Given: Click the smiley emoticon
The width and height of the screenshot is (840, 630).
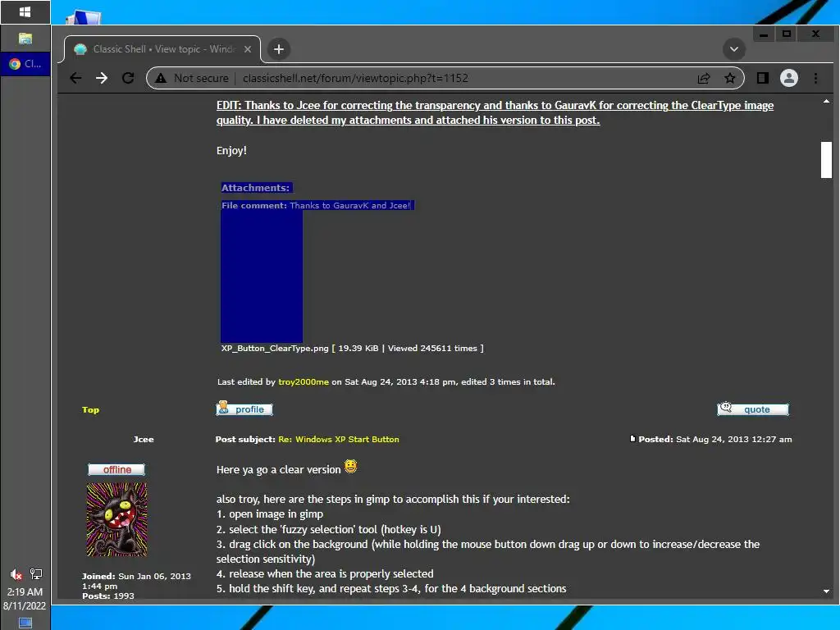Looking at the screenshot, I should 350,467.
